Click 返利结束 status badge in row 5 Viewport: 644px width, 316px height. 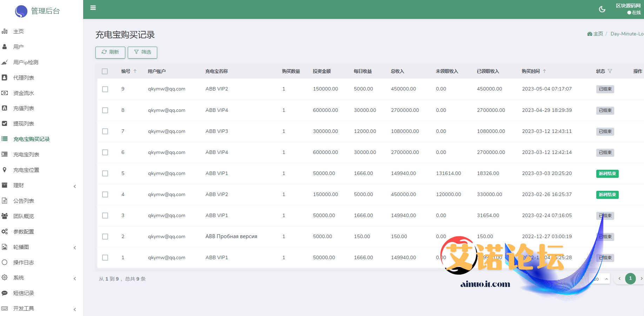[x=607, y=174]
